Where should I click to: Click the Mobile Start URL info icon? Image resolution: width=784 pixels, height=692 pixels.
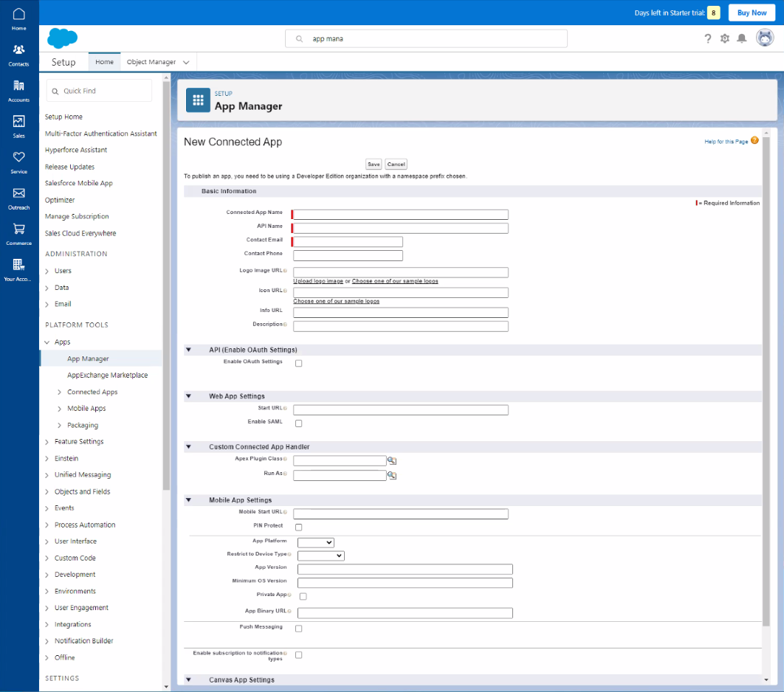point(285,512)
